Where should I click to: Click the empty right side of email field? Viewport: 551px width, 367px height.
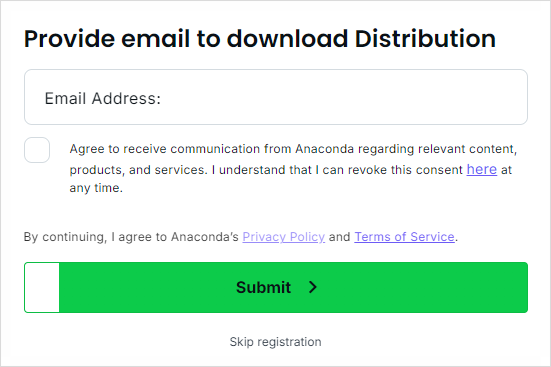(422, 97)
